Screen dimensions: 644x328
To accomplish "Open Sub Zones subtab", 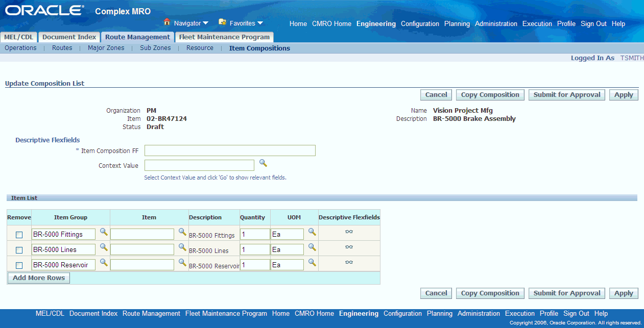I will (x=155, y=48).
